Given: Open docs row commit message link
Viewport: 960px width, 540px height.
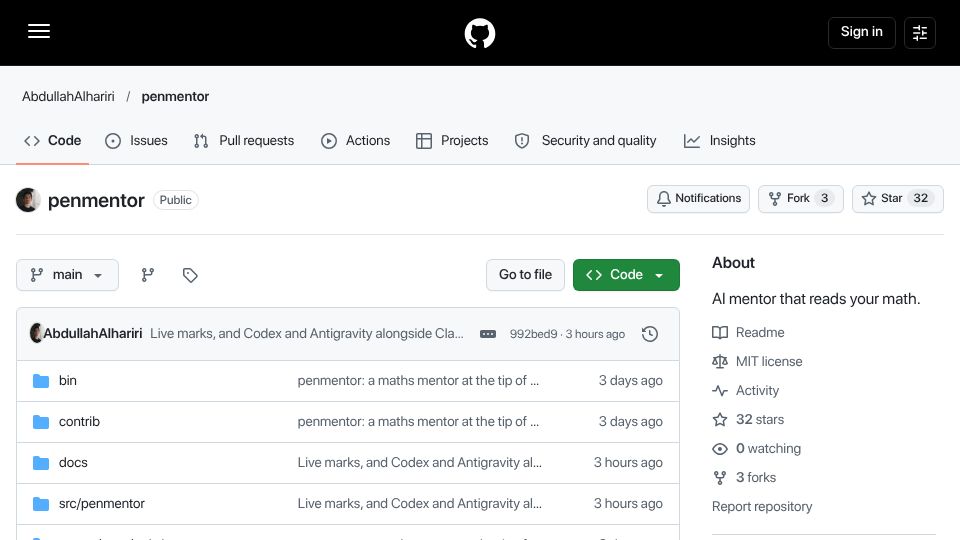Looking at the screenshot, I should coord(419,463).
